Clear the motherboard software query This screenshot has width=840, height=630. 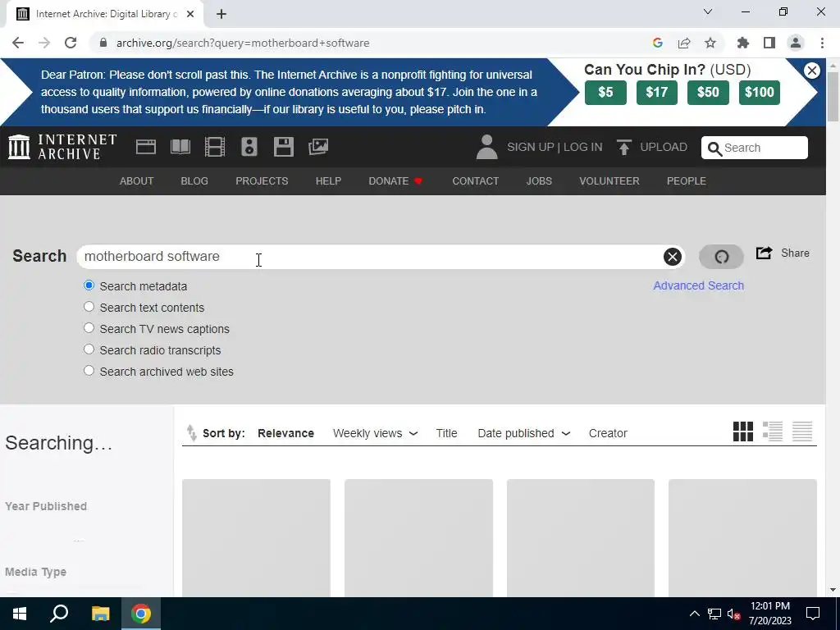pos(673,257)
